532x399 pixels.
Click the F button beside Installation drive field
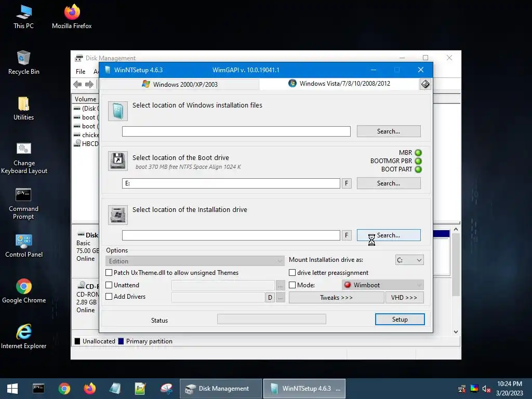coord(347,235)
